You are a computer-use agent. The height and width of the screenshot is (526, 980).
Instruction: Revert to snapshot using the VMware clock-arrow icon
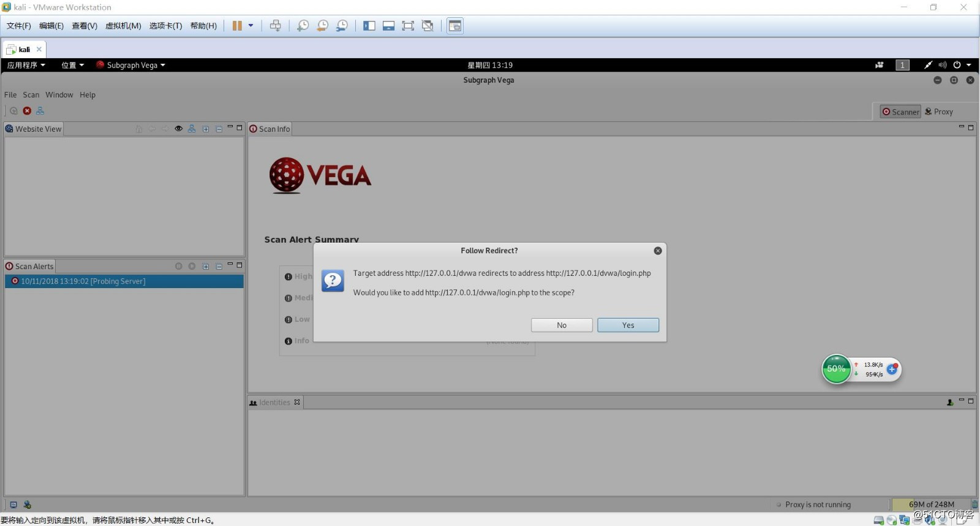click(x=322, y=26)
